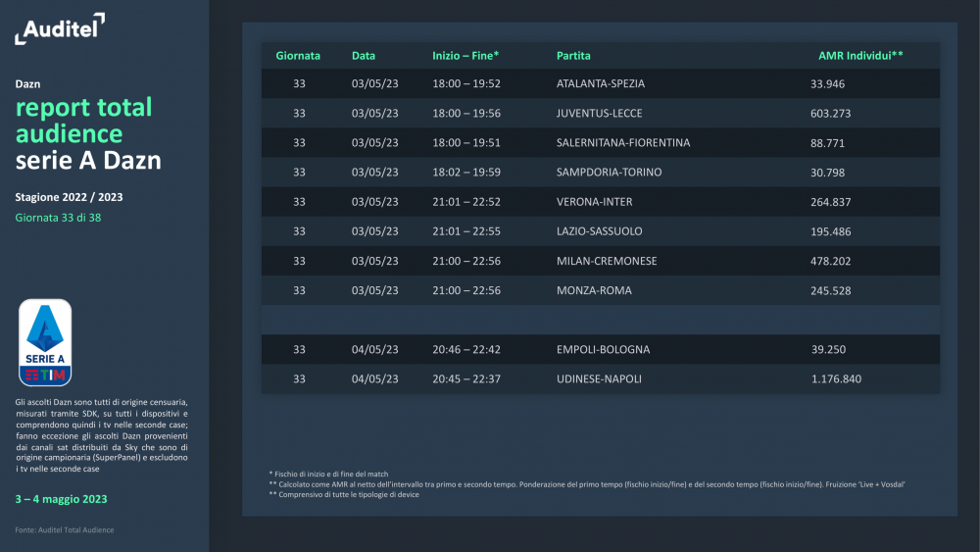Click the Dazn label above the title
Screen dimensions: 980x552
(27, 83)
